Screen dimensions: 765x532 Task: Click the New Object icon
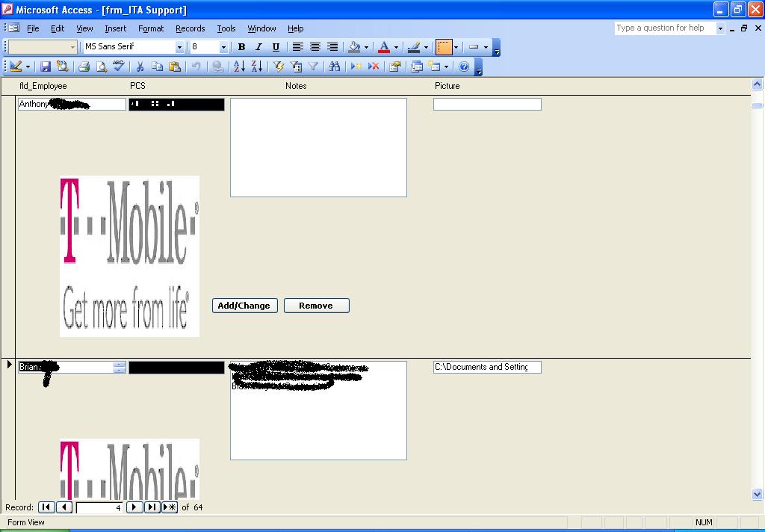pyautogui.click(x=434, y=66)
